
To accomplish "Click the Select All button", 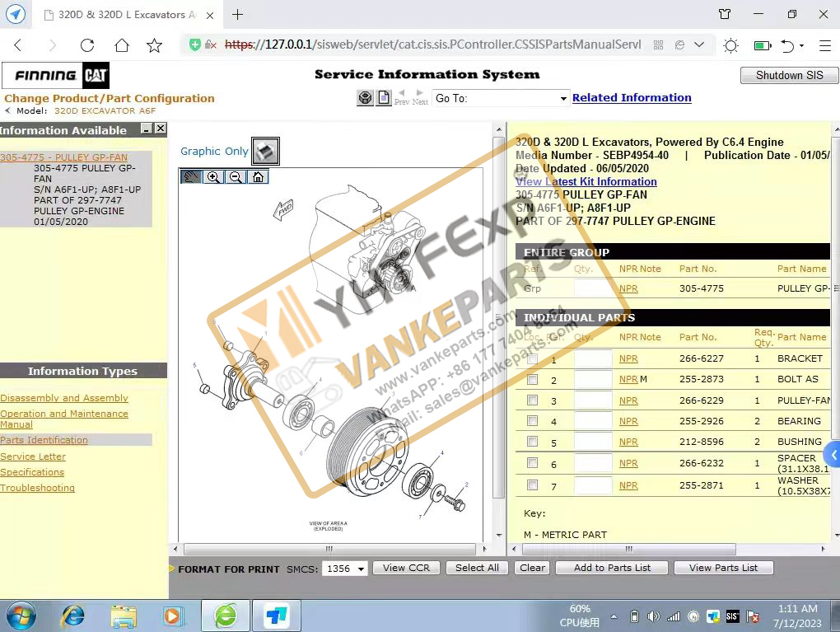I will click(477, 568).
